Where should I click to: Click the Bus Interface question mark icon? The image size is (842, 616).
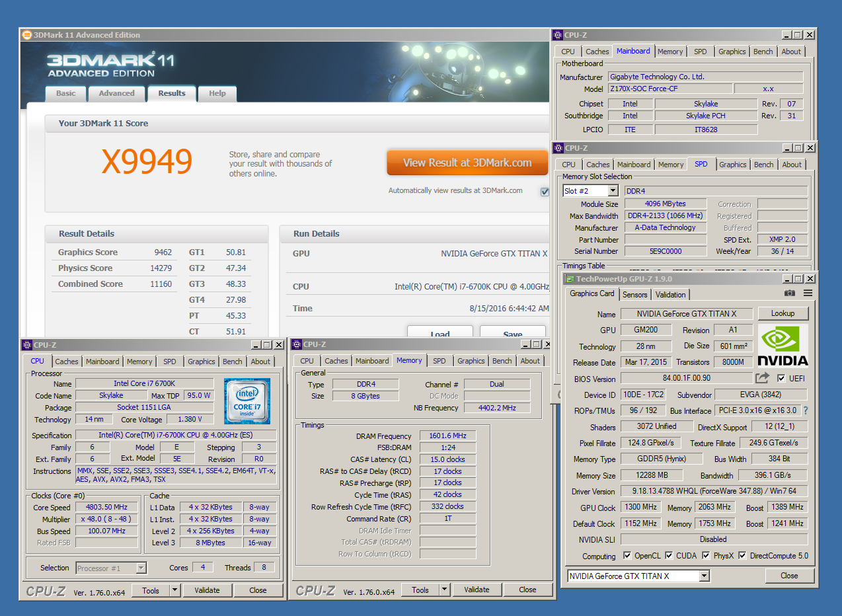tap(806, 410)
